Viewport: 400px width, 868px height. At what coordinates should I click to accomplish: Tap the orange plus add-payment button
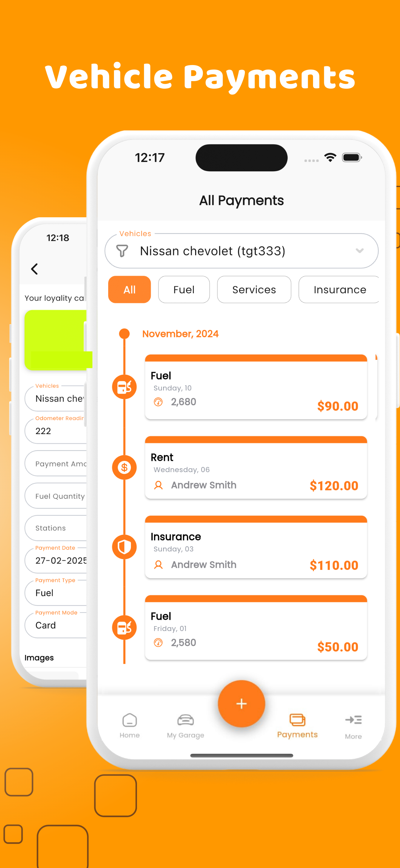point(241,703)
